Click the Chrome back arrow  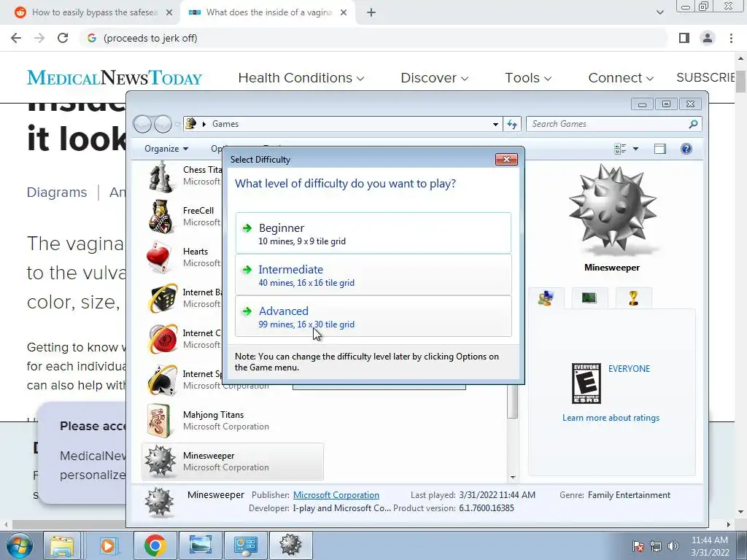tap(16, 38)
